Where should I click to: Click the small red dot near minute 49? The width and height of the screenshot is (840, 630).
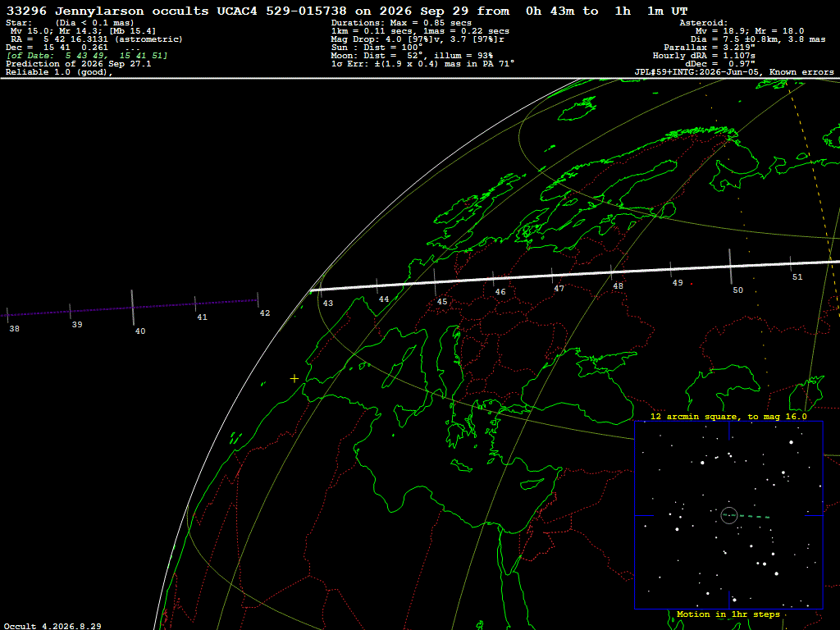click(x=692, y=284)
